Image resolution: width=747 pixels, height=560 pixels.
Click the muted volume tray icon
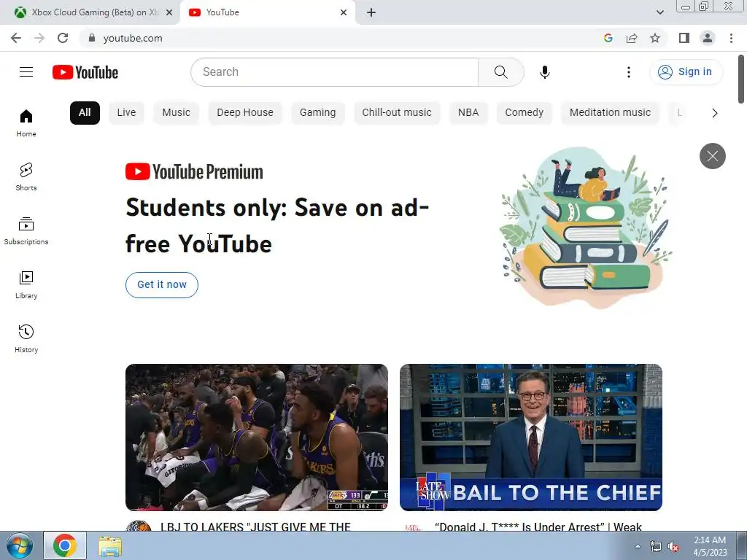pyautogui.click(x=673, y=547)
